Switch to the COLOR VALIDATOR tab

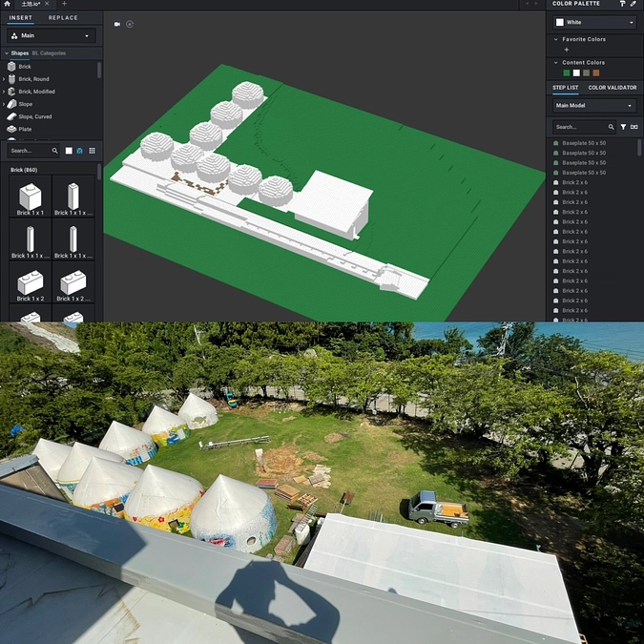click(612, 88)
